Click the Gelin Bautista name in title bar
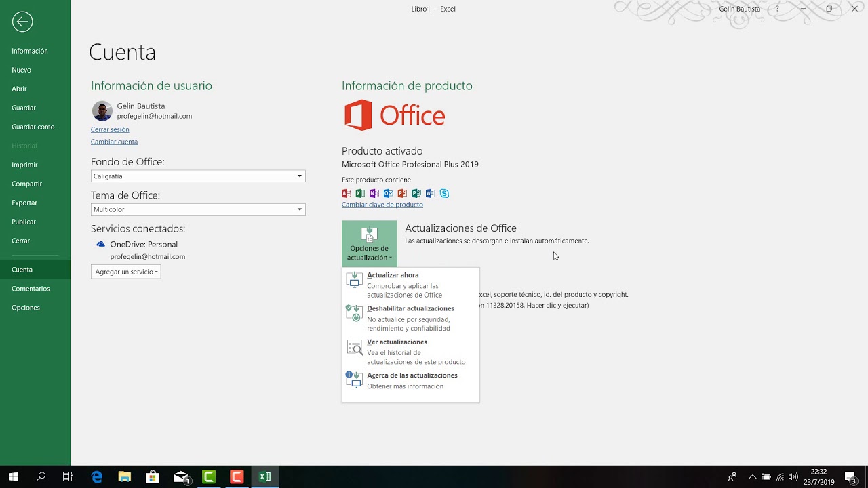 [x=739, y=9]
